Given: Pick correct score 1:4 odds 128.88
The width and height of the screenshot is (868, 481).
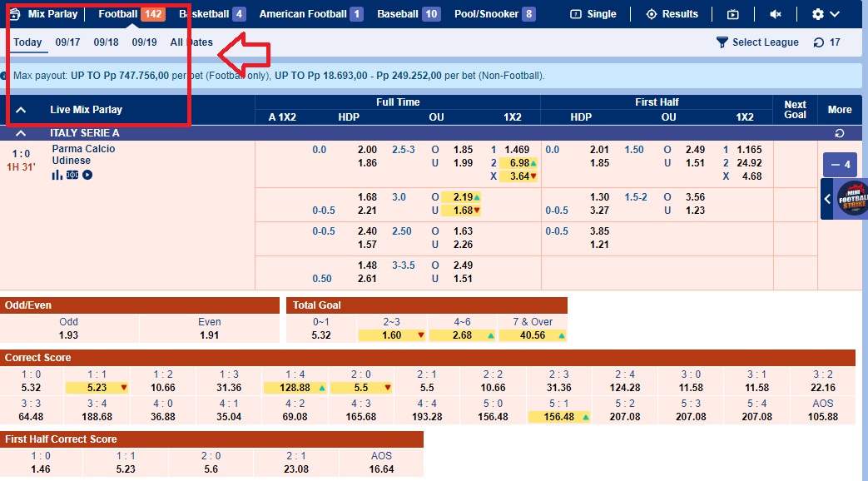Looking at the screenshot, I should [295, 388].
